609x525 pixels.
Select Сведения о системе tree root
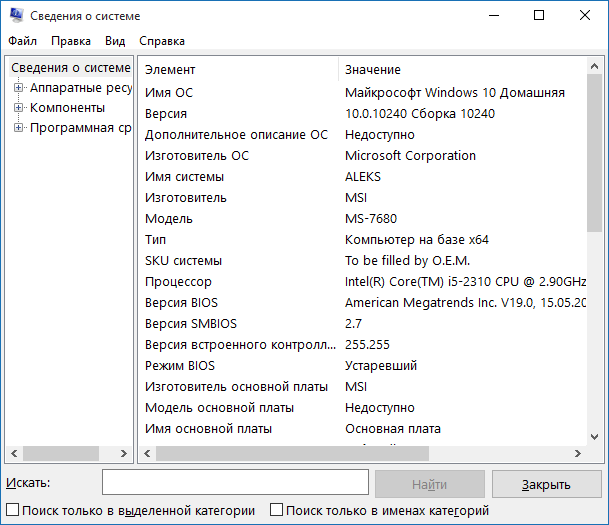70,68
